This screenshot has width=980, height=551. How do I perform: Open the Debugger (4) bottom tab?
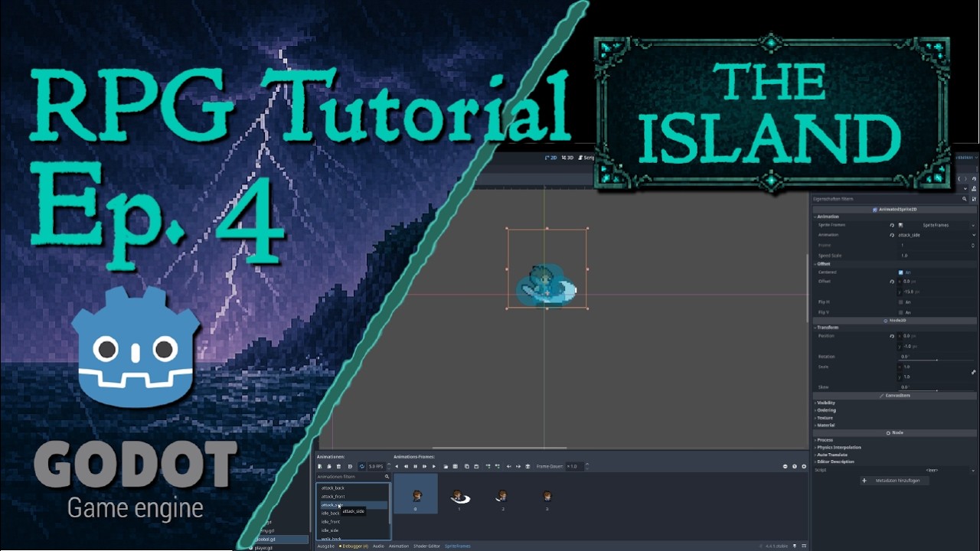tap(354, 546)
